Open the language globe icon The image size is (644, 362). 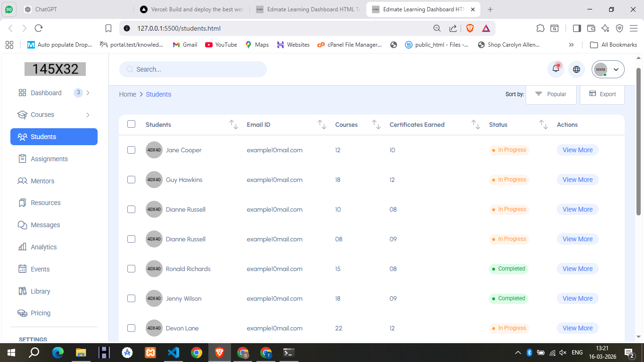click(x=576, y=69)
